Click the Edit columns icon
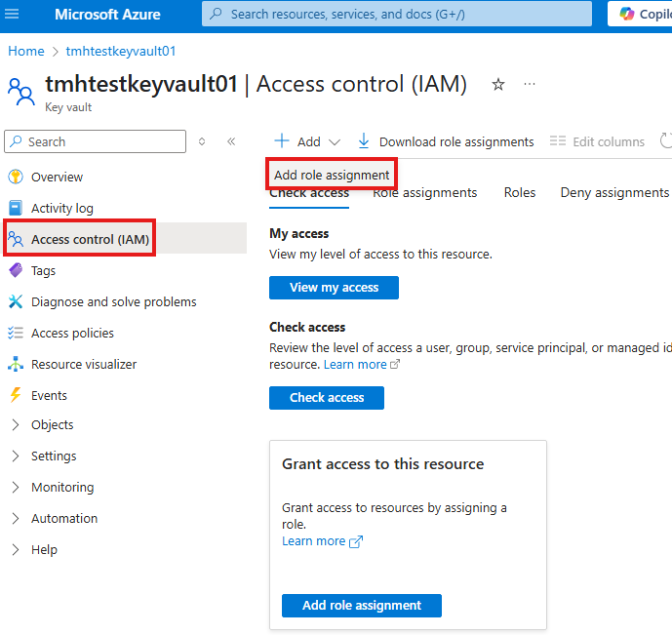The image size is (672, 635). click(x=558, y=140)
